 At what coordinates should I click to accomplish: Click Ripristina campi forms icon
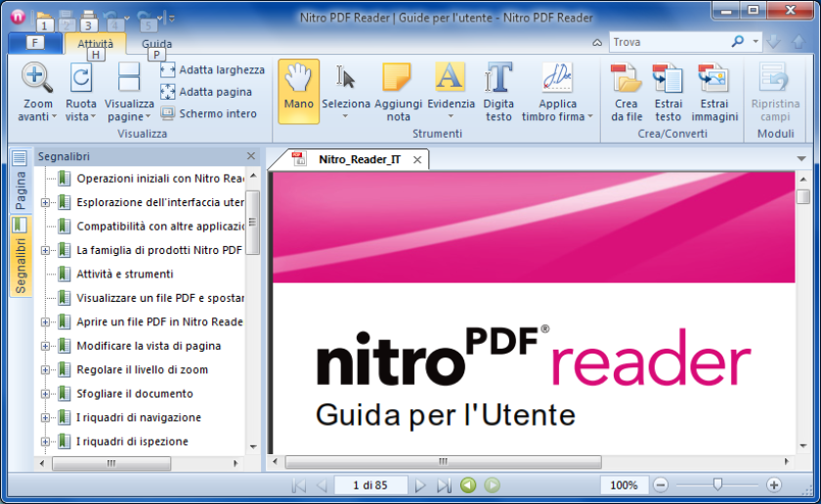775,78
